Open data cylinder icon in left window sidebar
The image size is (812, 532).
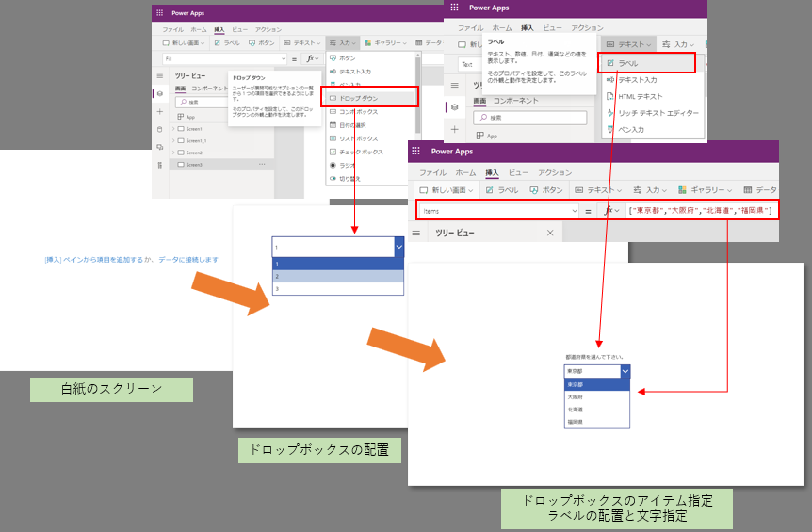pos(160,129)
